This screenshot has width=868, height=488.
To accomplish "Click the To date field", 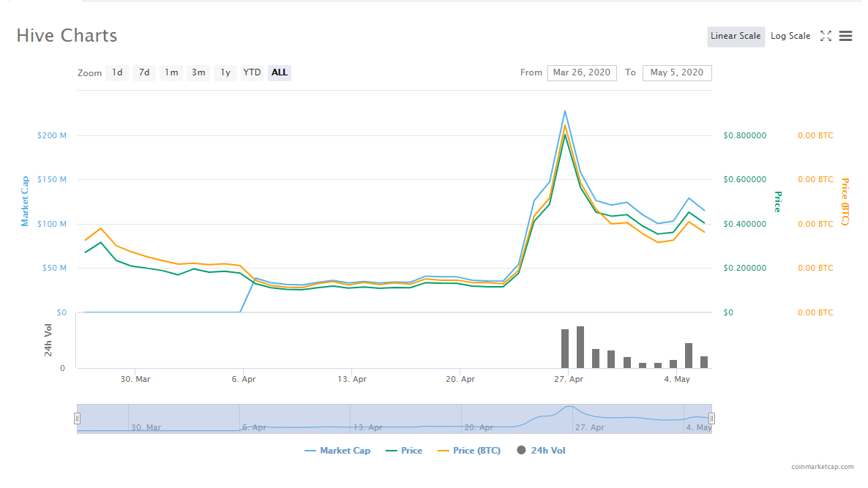I will [677, 73].
